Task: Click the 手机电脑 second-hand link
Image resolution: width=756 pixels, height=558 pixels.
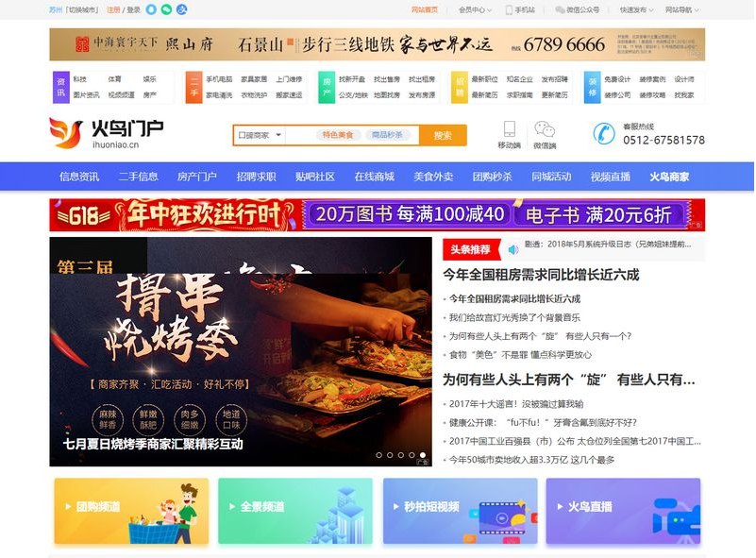Action: (x=219, y=79)
